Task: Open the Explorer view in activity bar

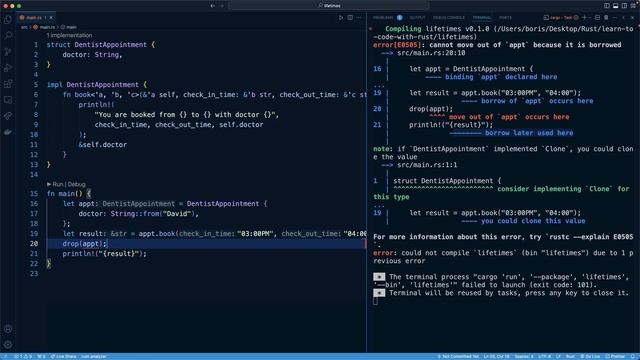Action: [x=8, y=19]
